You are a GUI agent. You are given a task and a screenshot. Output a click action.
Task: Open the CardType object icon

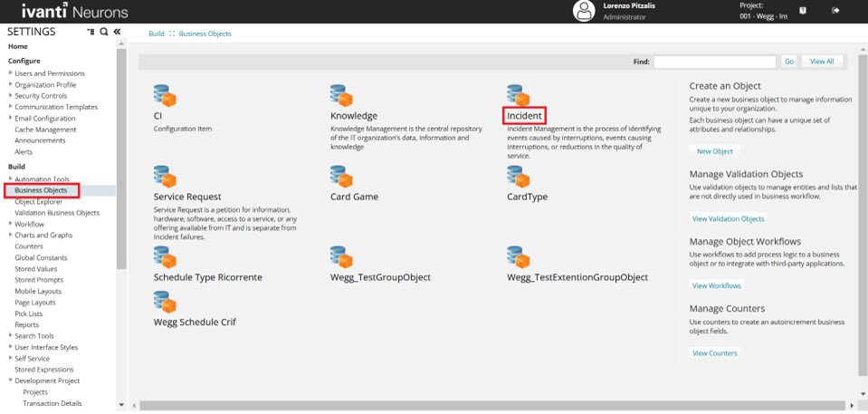click(x=518, y=177)
